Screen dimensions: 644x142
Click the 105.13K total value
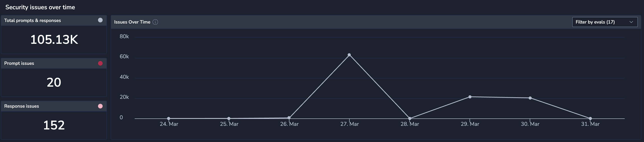pos(54,40)
